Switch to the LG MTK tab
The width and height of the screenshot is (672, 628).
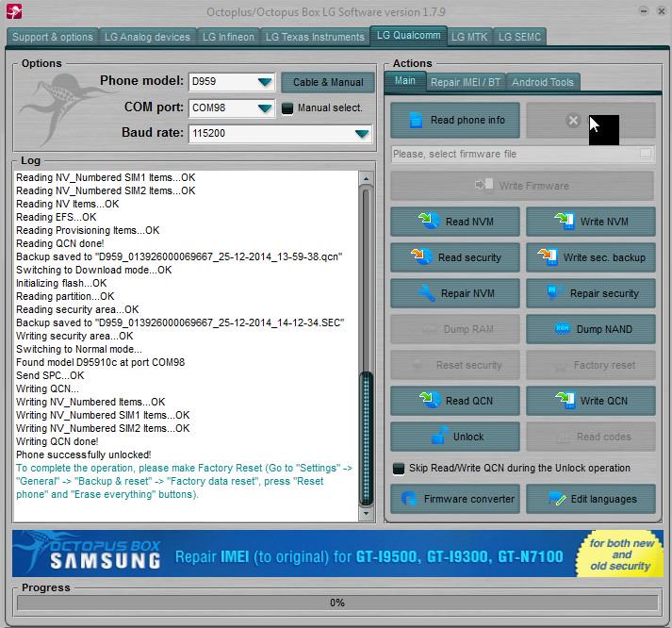tap(469, 37)
